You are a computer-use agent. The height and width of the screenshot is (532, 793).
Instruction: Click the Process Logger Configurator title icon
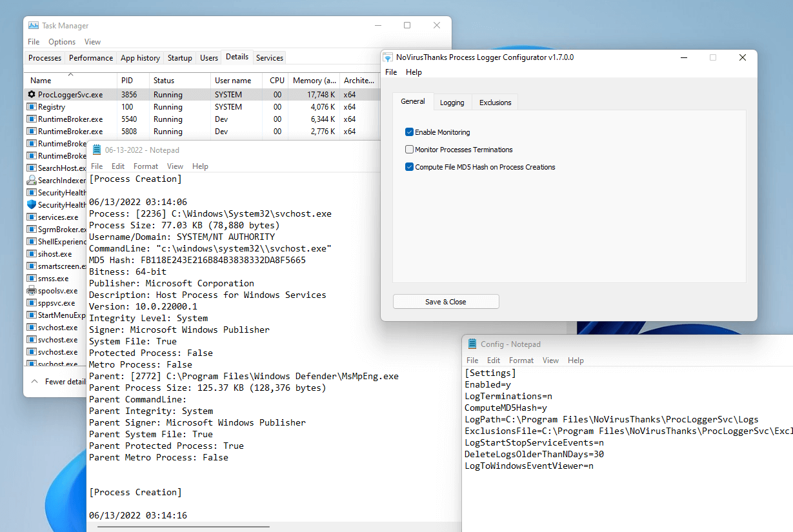388,57
